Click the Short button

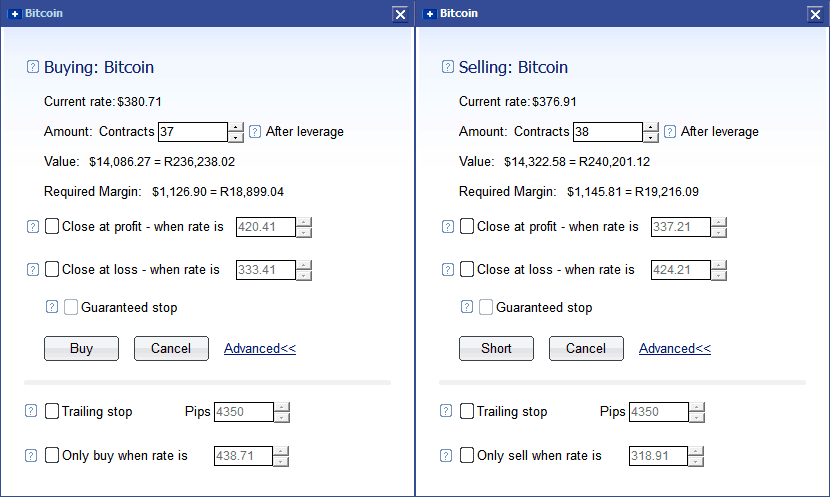click(x=497, y=348)
